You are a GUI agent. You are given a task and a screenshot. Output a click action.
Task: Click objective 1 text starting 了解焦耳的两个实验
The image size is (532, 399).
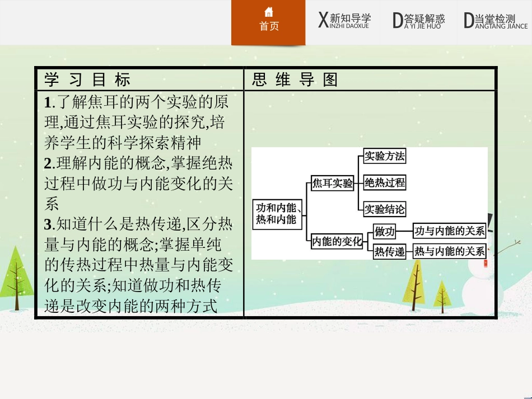pos(136,123)
